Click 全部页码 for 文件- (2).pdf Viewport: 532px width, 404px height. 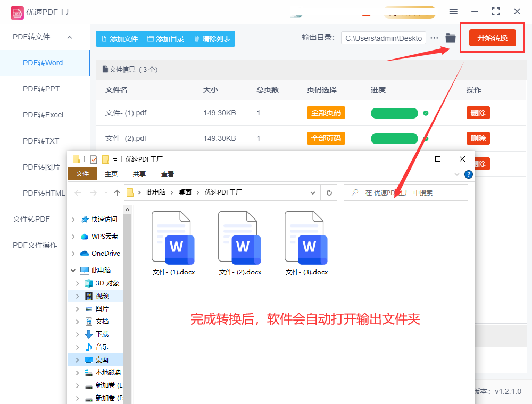(x=326, y=138)
